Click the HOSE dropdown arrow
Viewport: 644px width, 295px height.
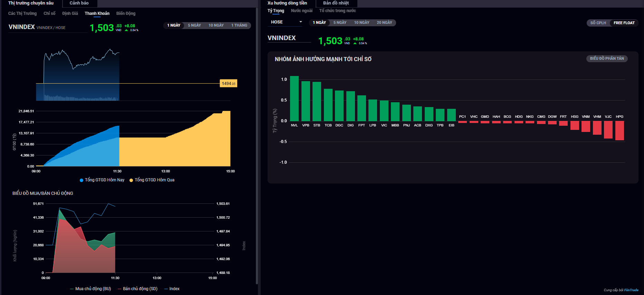300,22
